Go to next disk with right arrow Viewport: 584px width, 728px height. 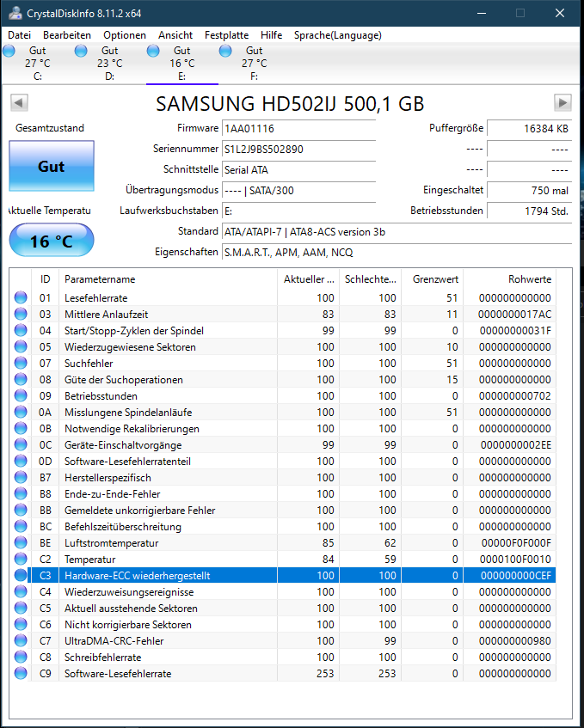pos(562,102)
